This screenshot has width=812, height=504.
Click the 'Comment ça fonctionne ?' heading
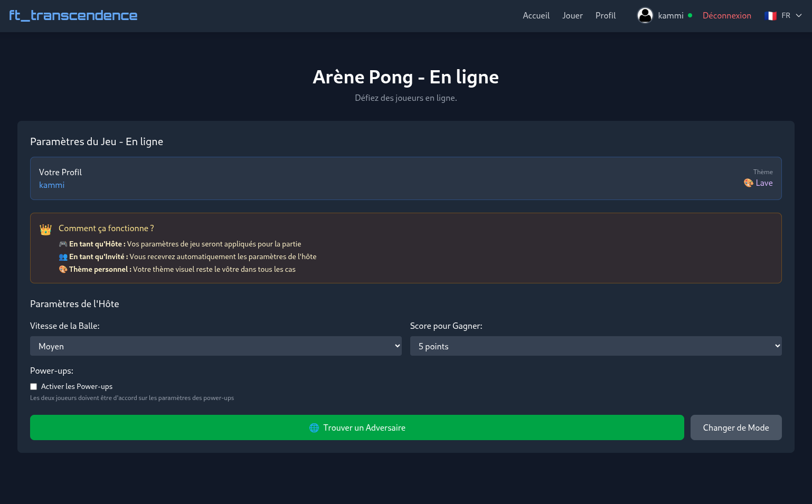(106, 229)
